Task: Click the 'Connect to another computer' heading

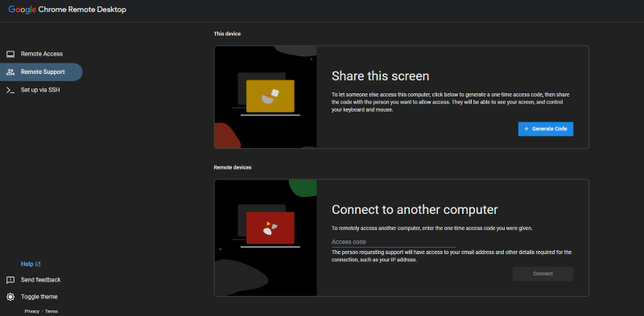Action: pos(415,210)
